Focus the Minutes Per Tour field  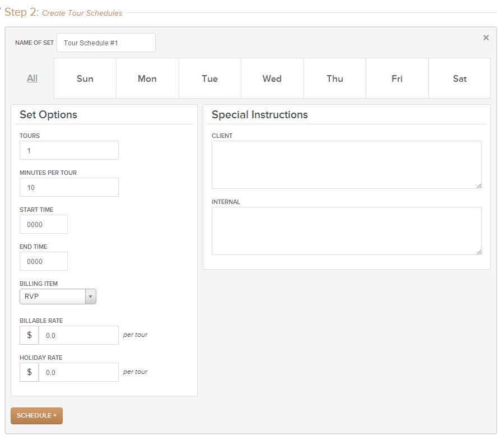69,187
